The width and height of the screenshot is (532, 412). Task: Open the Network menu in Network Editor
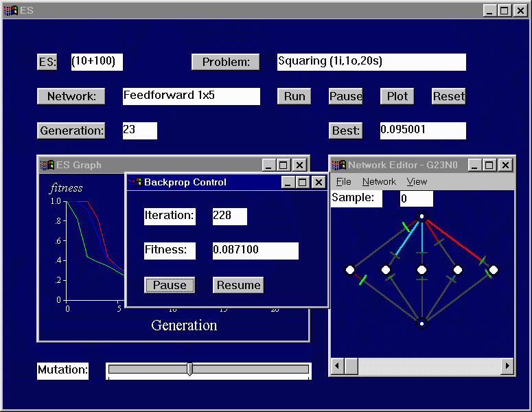(x=379, y=182)
